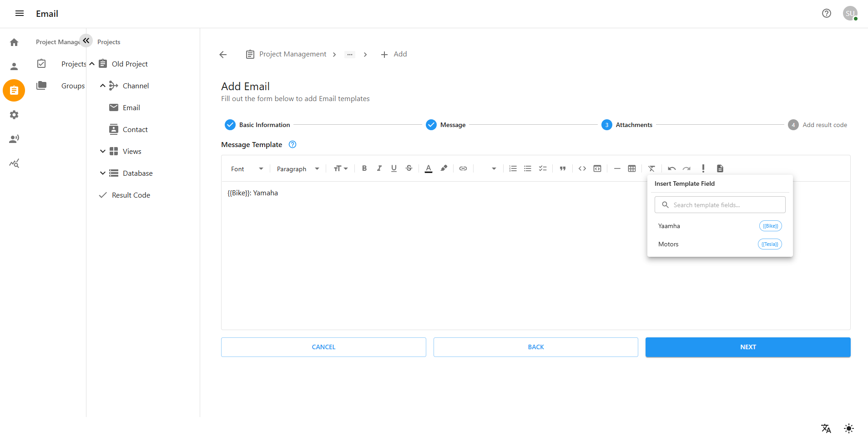Screen dimensions: 868x438
Task: Insert a link into the message
Action: click(463, 168)
